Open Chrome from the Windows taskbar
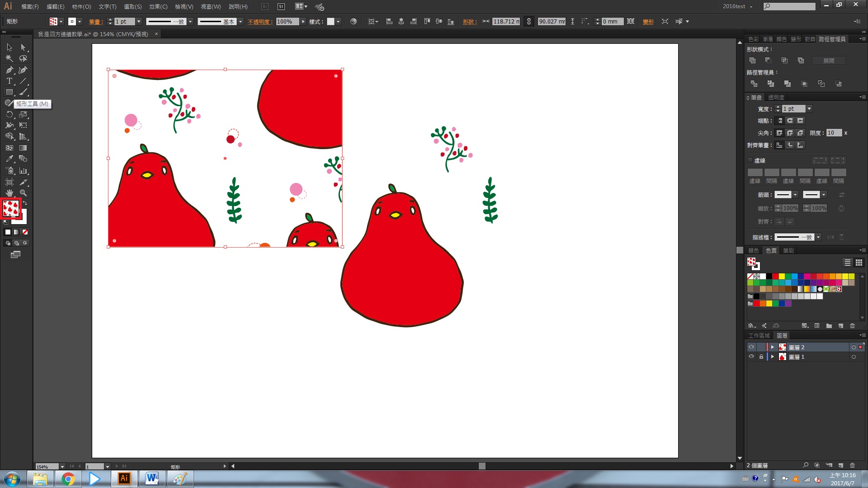Screen dimensions: 868x488 tap(68, 479)
